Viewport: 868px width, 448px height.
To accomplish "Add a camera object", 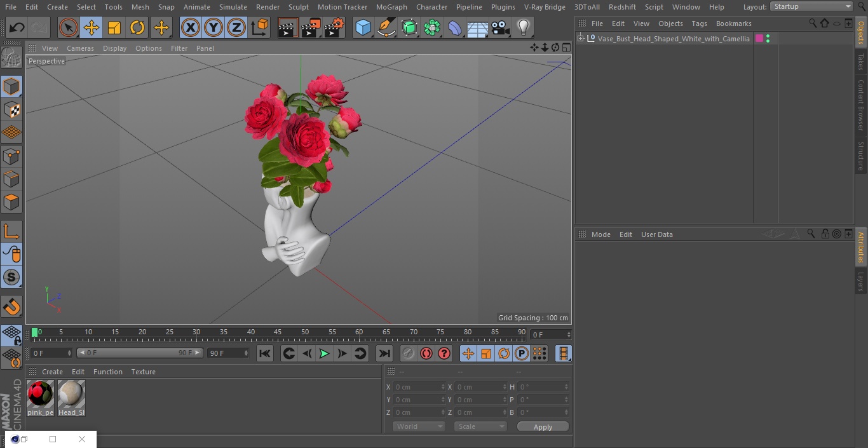I will (x=501, y=28).
